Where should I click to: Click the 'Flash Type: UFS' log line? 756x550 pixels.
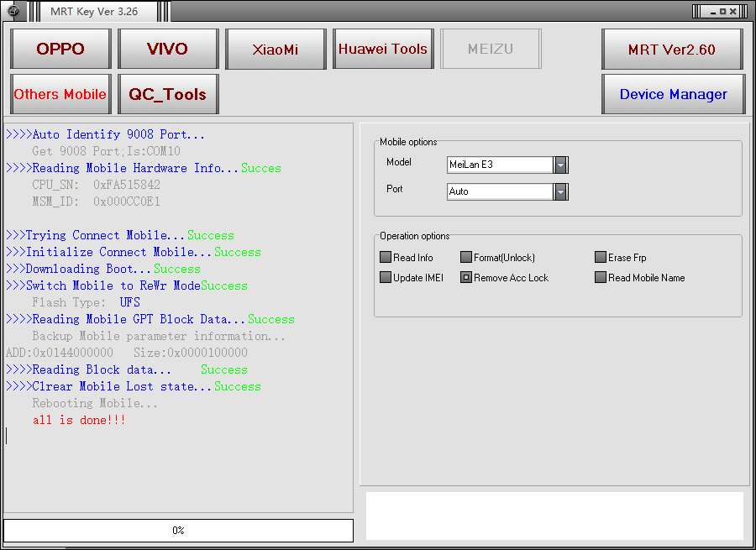coord(87,302)
